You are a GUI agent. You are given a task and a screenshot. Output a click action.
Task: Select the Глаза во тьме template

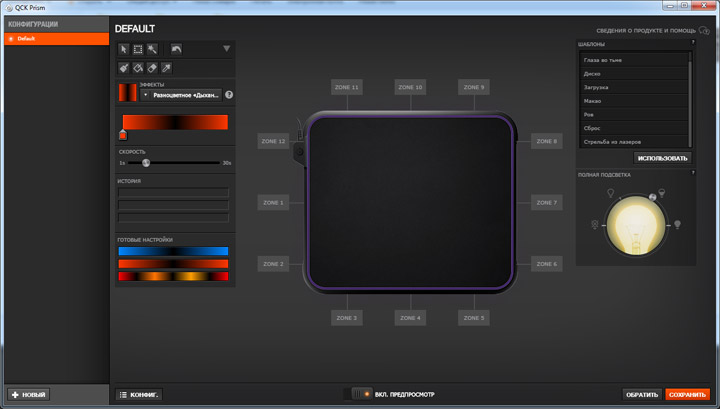[x=634, y=60]
